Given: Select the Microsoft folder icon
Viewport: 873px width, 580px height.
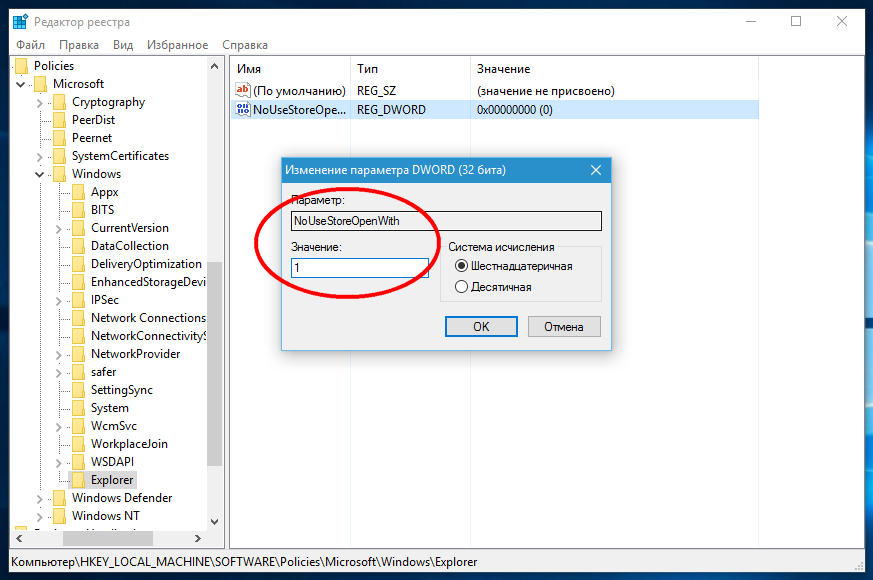Looking at the screenshot, I should [41, 84].
